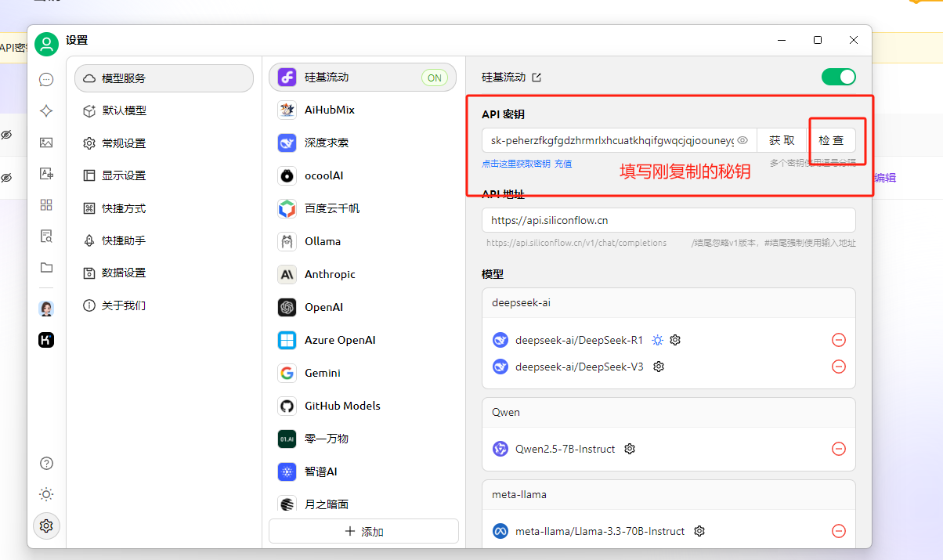Open the files folder icon in sidebar
Viewport: 943px width, 560px height.
pyautogui.click(x=46, y=268)
